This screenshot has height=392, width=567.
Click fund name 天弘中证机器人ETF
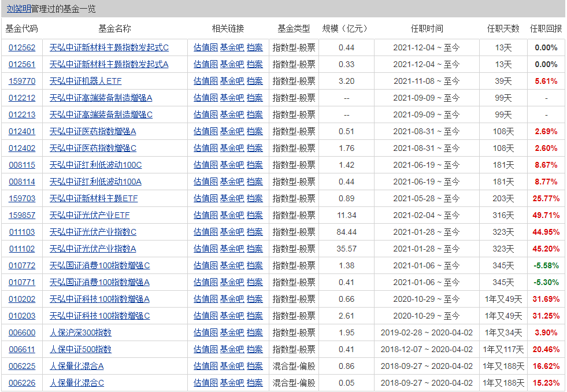coord(86,81)
